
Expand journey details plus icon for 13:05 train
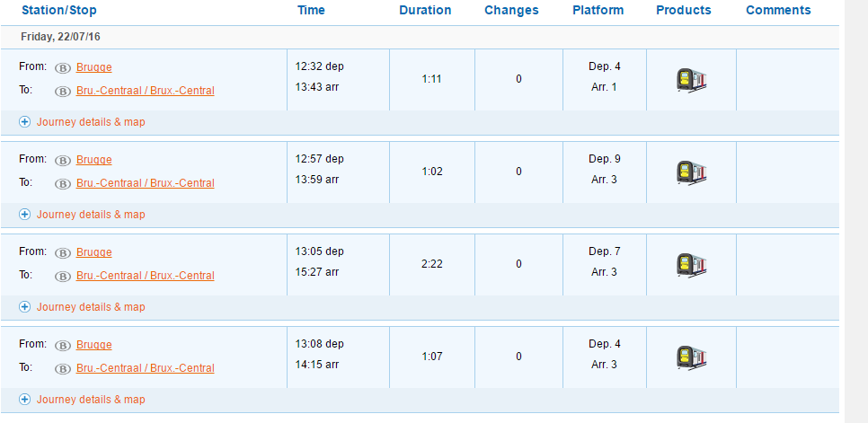click(24, 307)
